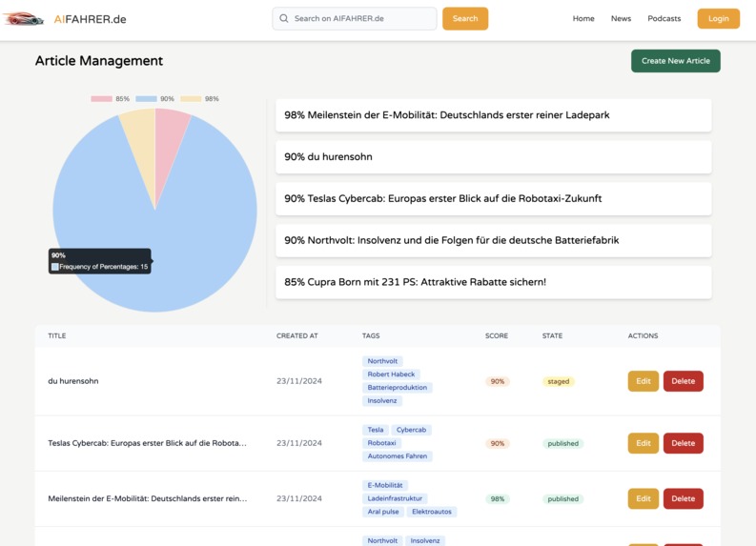Click the Tesla tag
Viewport: 756px width, 546px height.
click(x=375, y=430)
